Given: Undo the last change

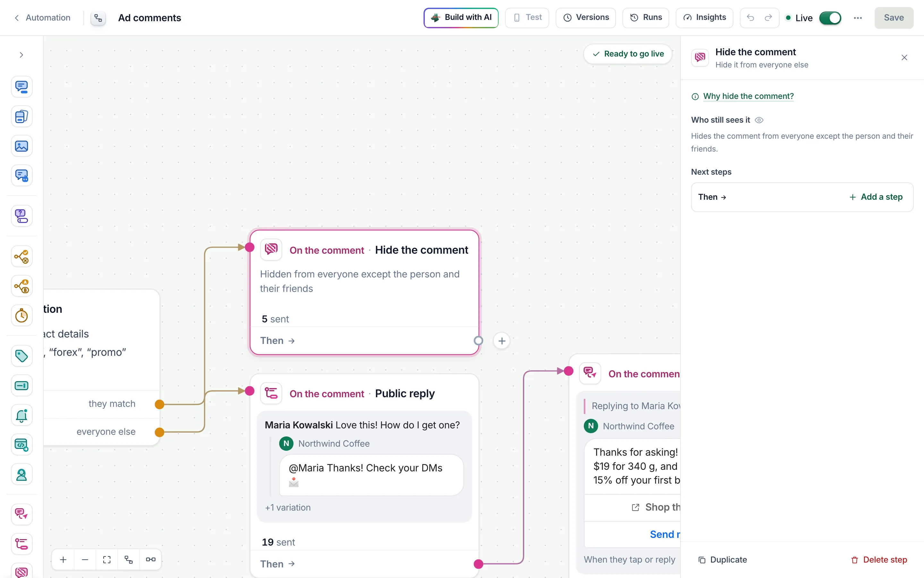Looking at the screenshot, I should click(x=750, y=18).
